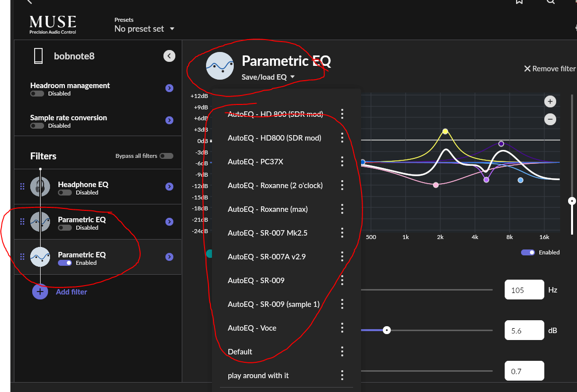577x392 pixels.
Task: Expand the Save/load EQ dropdown
Action: (268, 77)
